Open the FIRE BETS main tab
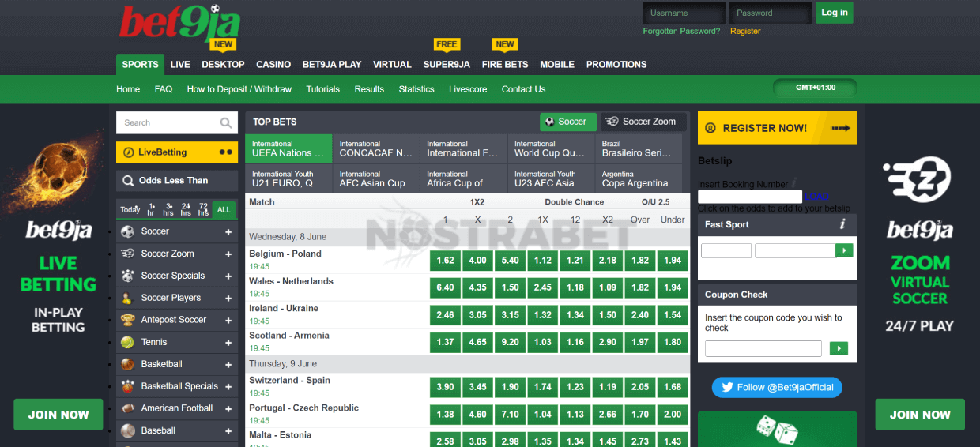Viewport: 980px width, 447px height. tap(505, 65)
